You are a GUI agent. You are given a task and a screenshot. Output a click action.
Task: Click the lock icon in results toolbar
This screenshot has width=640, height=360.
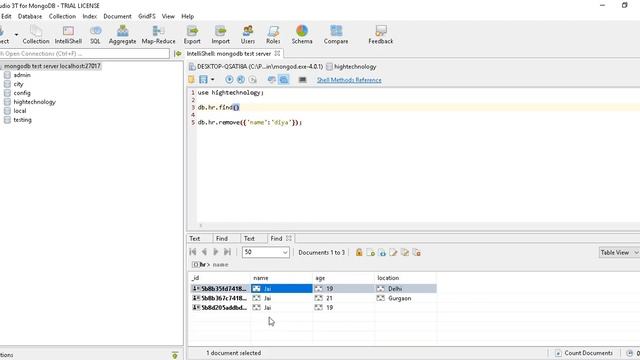[359, 252]
